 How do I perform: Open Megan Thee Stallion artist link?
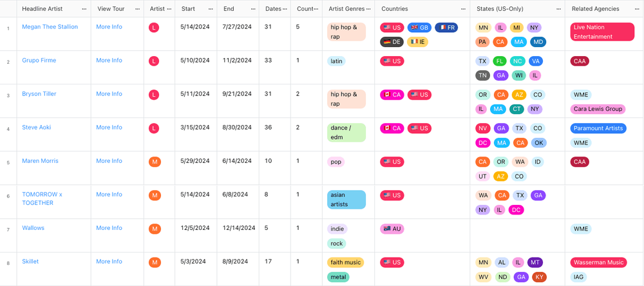50,26
